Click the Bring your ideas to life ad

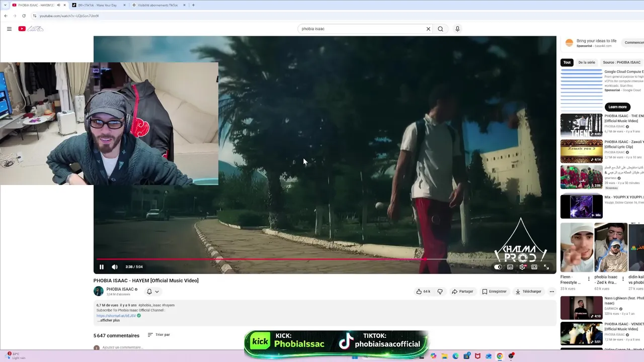tap(596, 41)
